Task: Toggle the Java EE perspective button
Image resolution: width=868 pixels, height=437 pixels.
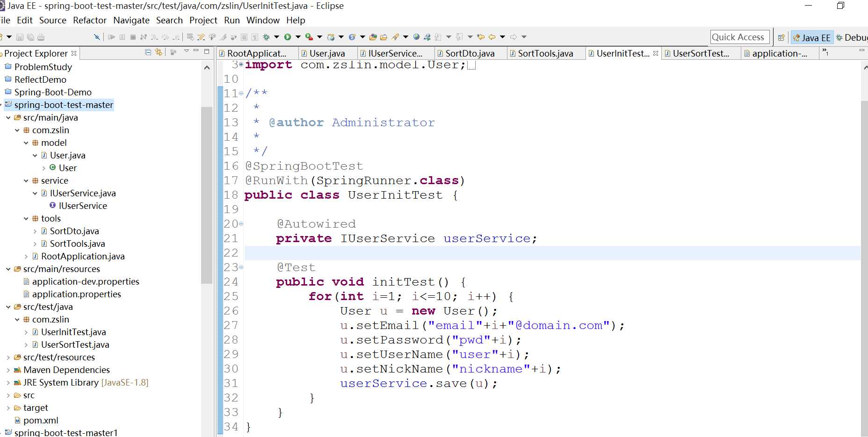Action: tap(812, 37)
